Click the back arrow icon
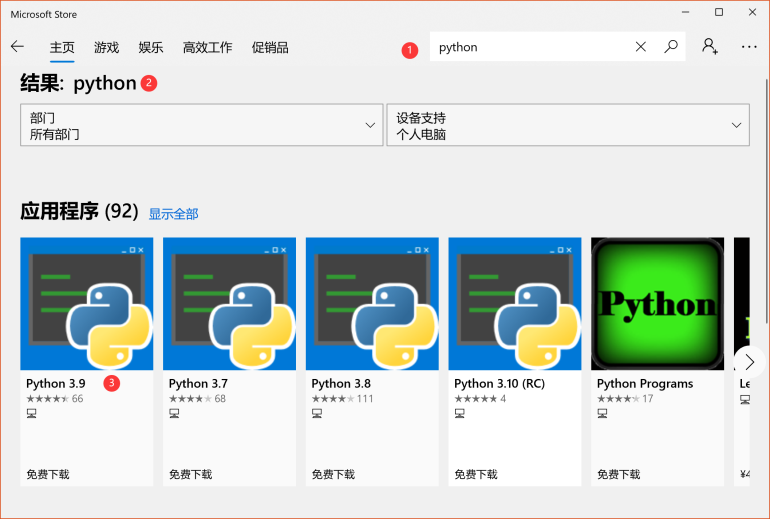Screen dimensions: 770x519 pos(17,47)
